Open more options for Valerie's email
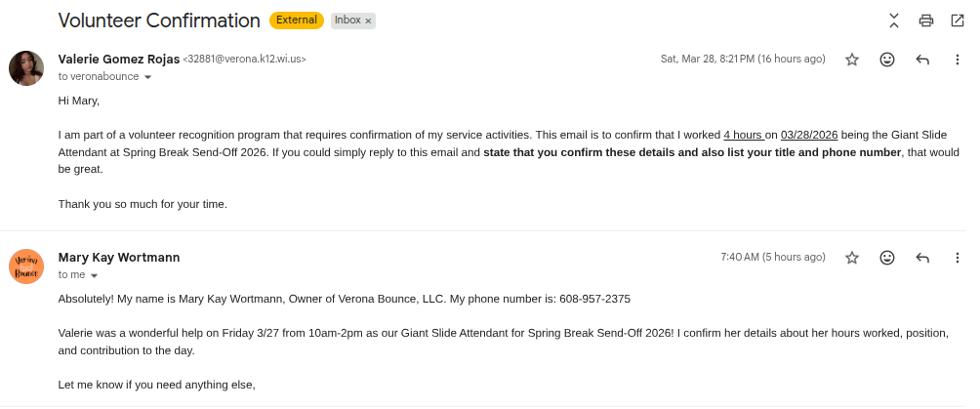The image size is (980, 409). pos(957,60)
